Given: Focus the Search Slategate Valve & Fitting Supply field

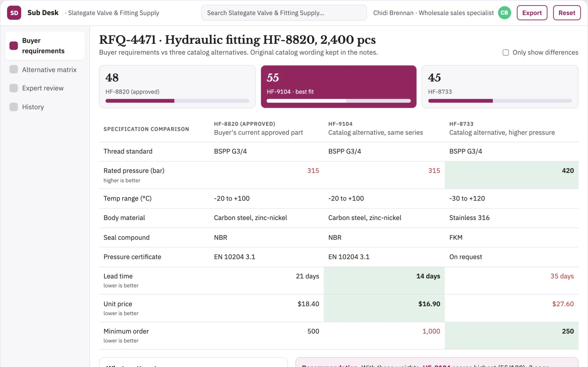Looking at the screenshot, I should (284, 13).
